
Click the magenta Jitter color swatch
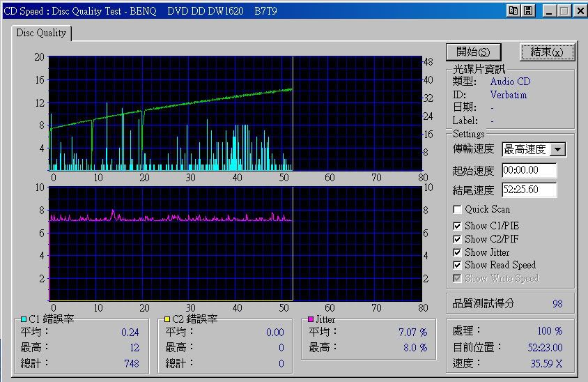(x=311, y=319)
